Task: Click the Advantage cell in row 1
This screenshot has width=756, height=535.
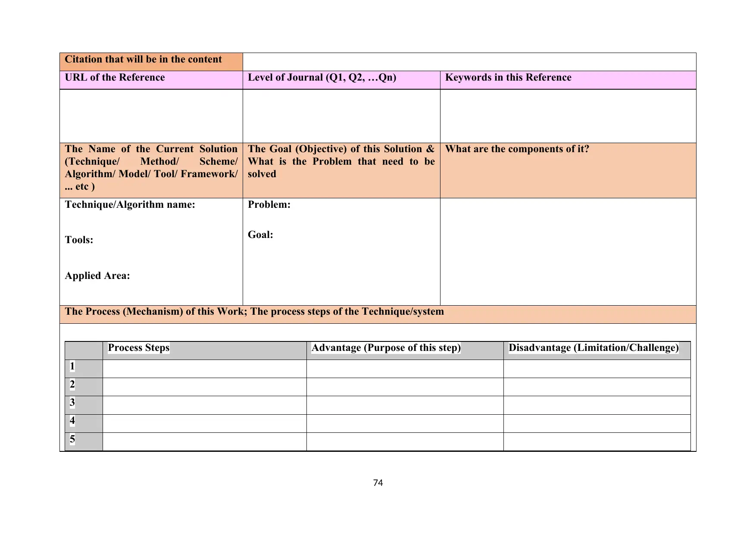Action: 405,369
